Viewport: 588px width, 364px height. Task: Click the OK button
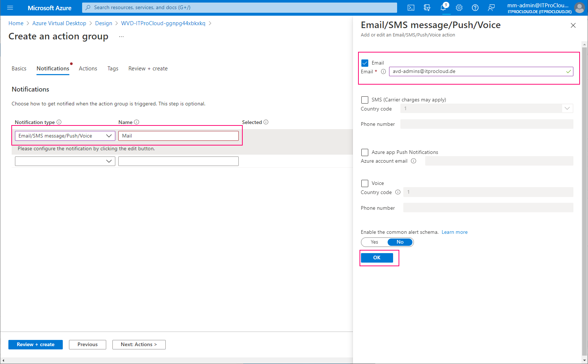tap(377, 257)
